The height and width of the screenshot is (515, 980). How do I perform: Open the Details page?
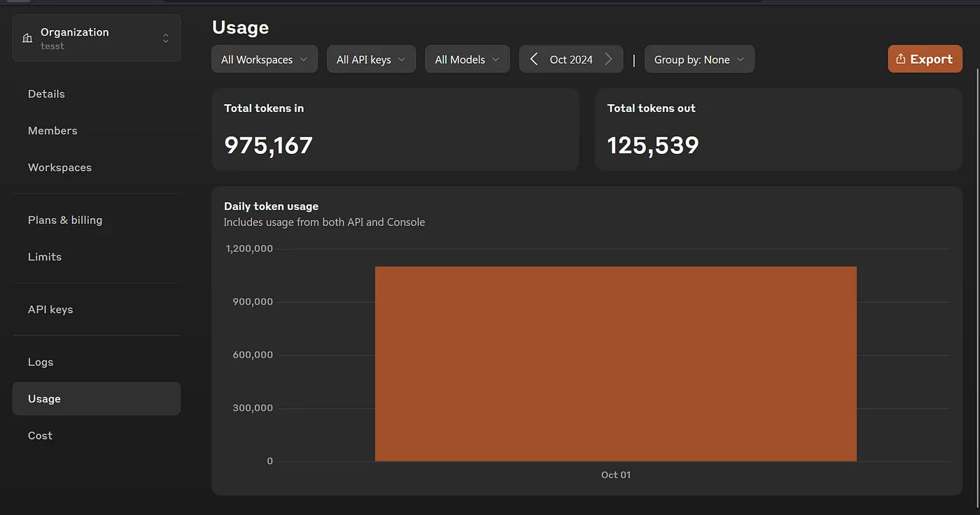click(x=46, y=94)
